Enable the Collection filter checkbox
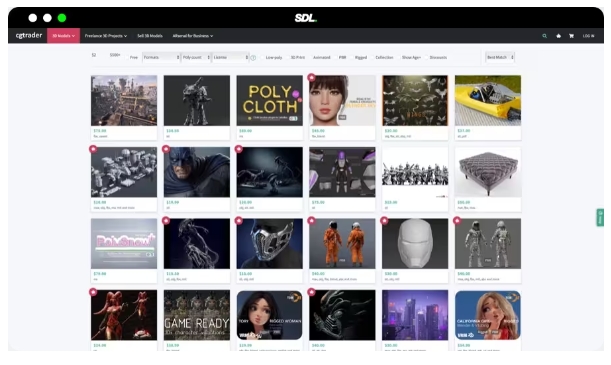Image resolution: width=611 pixels, height=365 pixels. 372,58
